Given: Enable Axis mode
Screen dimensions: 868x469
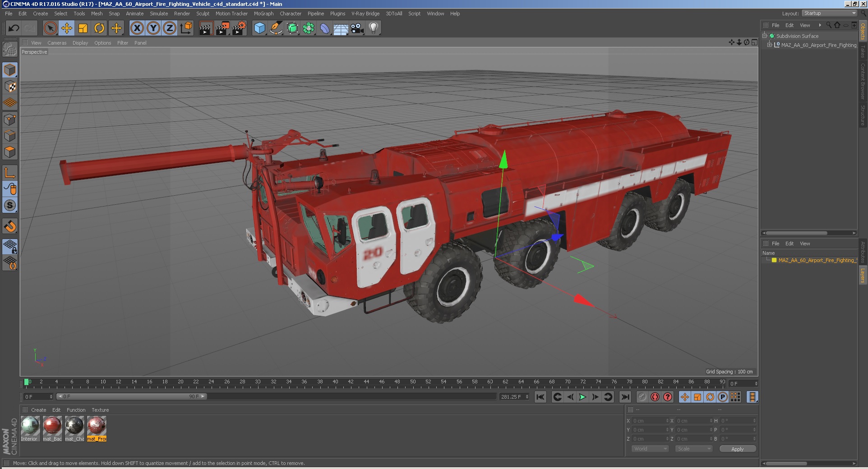Looking at the screenshot, I should [x=10, y=172].
